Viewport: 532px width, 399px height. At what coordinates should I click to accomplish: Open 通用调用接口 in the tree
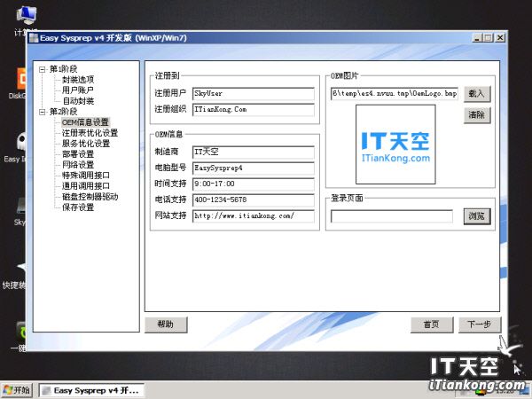86,186
